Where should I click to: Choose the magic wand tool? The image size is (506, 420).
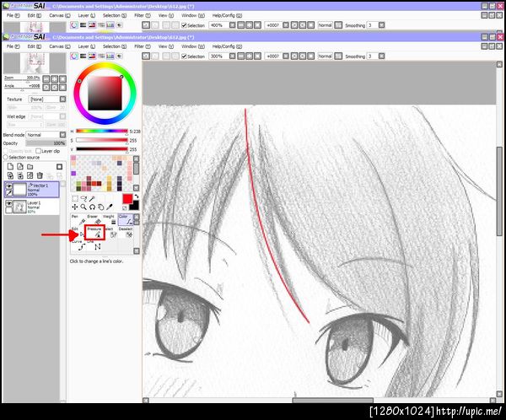click(x=92, y=198)
